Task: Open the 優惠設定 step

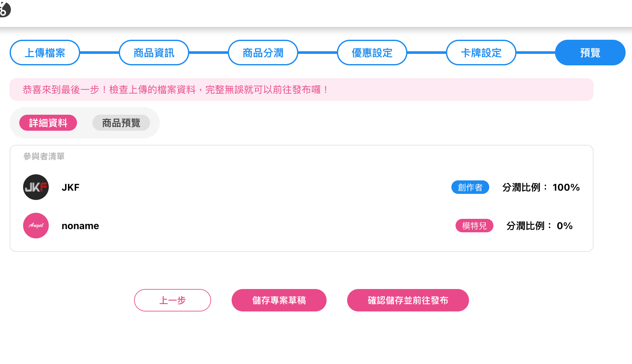Action: pyautogui.click(x=372, y=53)
